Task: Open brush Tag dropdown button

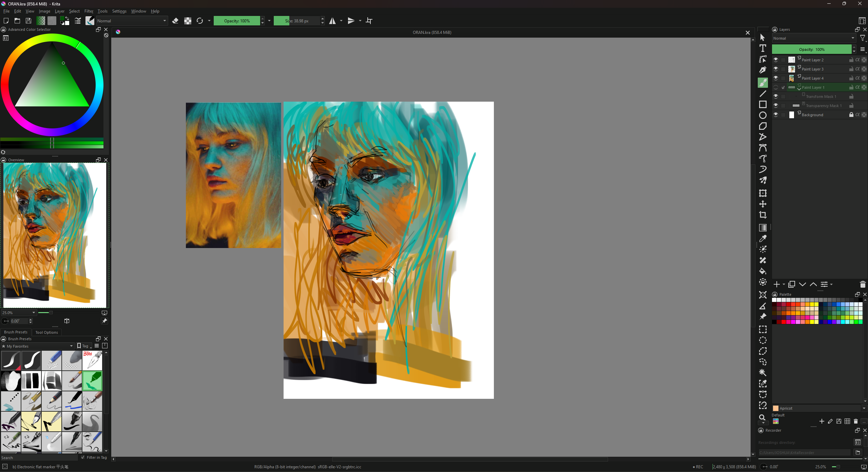Action: pos(85,346)
